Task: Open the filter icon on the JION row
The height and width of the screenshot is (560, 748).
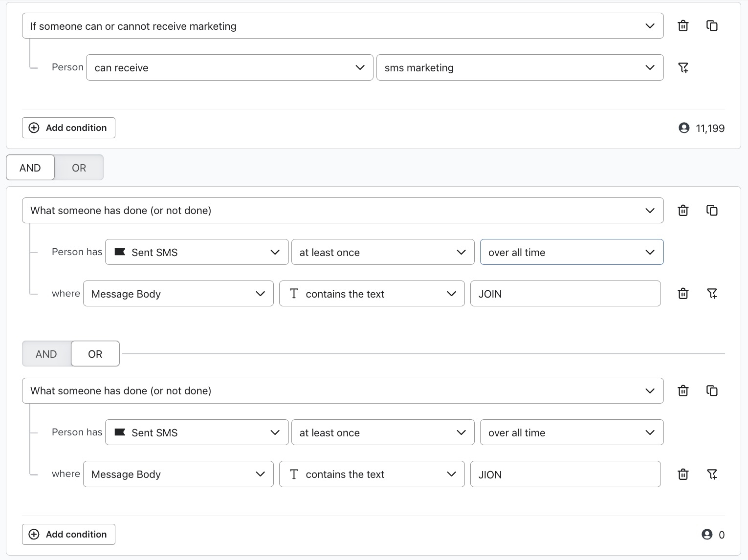Action: tap(712, 474)
